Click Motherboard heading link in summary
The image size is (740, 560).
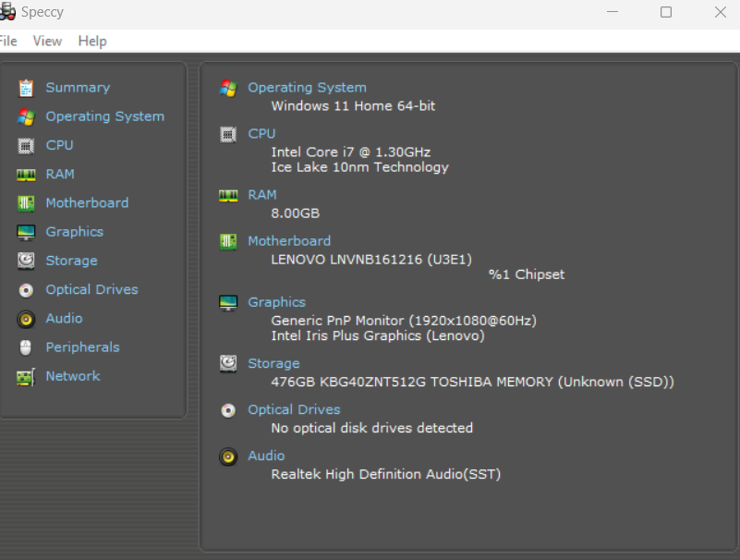click(x=289, y=241)
